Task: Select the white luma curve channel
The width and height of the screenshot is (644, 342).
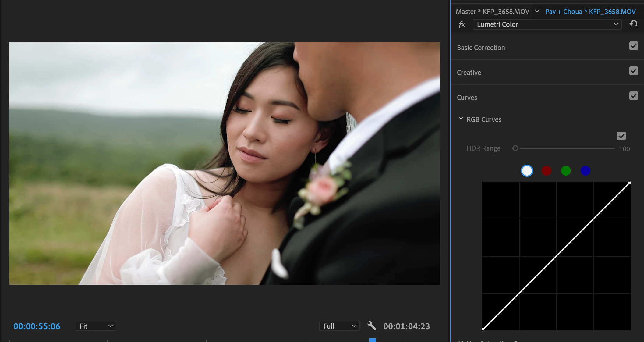Action: pos(527,171)
